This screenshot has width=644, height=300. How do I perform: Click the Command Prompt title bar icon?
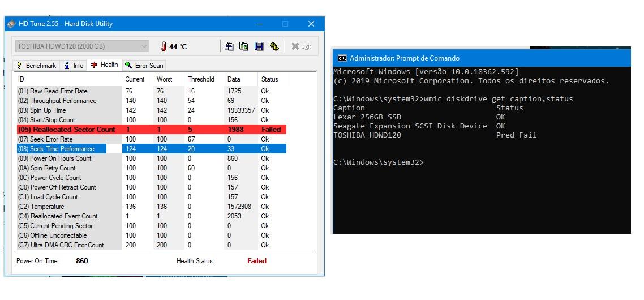coord(342,58)
